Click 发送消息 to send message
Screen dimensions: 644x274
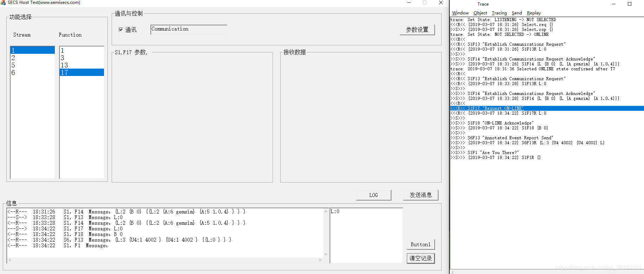(421, 195)
